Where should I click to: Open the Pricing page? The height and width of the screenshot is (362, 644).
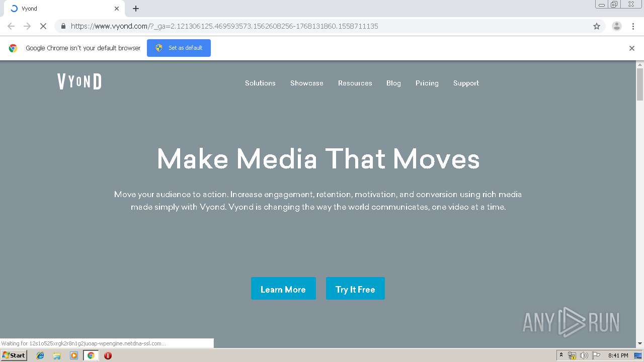click(427, 83)
